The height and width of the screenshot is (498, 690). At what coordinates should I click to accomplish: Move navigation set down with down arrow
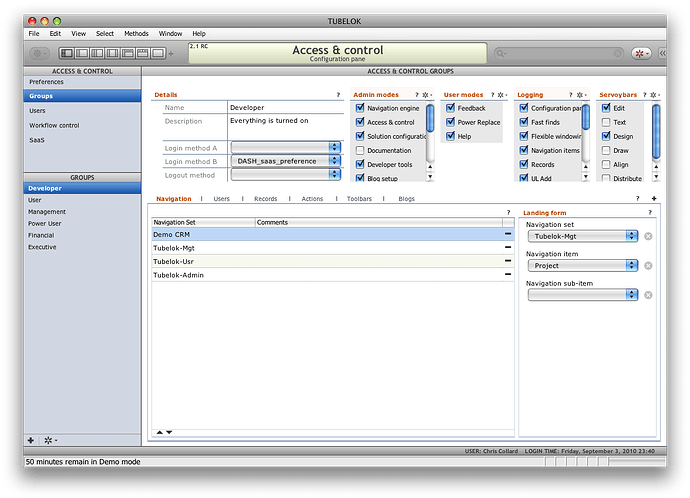[x=169, y=432]
